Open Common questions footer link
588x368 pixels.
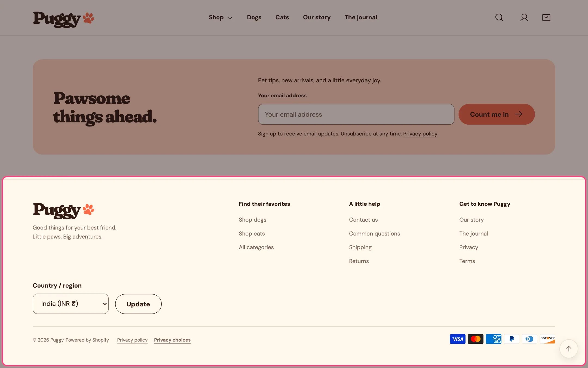[374, 234]
